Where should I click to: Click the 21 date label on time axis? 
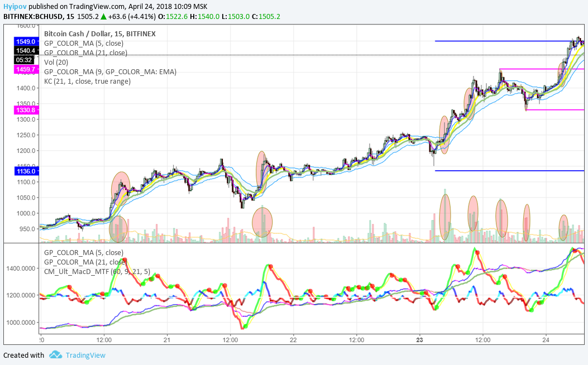[x=167, y=340]
